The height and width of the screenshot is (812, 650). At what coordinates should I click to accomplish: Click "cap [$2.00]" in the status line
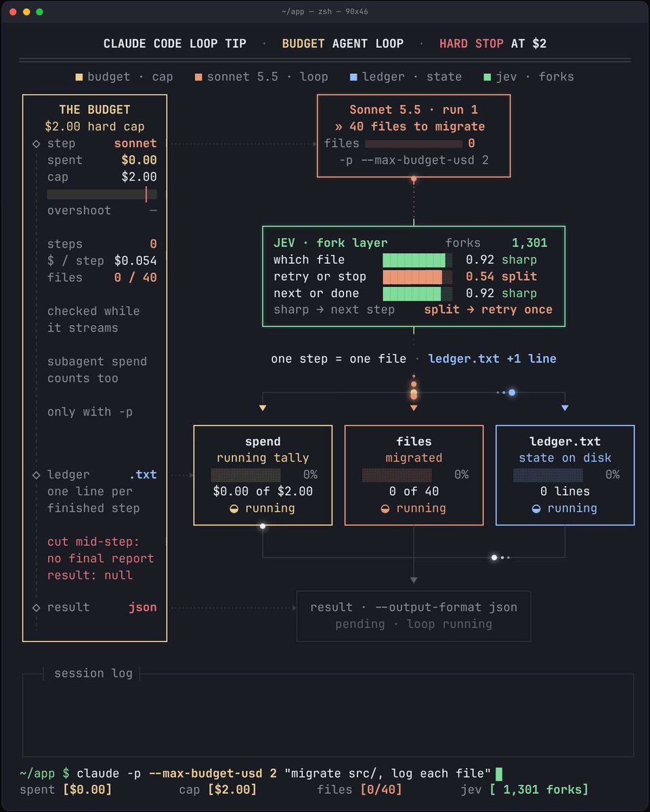[x=218, y=790]
